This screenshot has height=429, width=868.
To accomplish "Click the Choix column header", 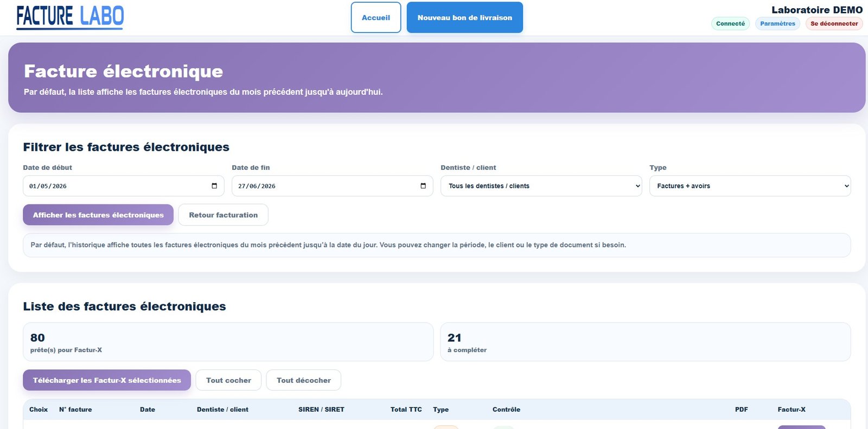I will point(39,409).
